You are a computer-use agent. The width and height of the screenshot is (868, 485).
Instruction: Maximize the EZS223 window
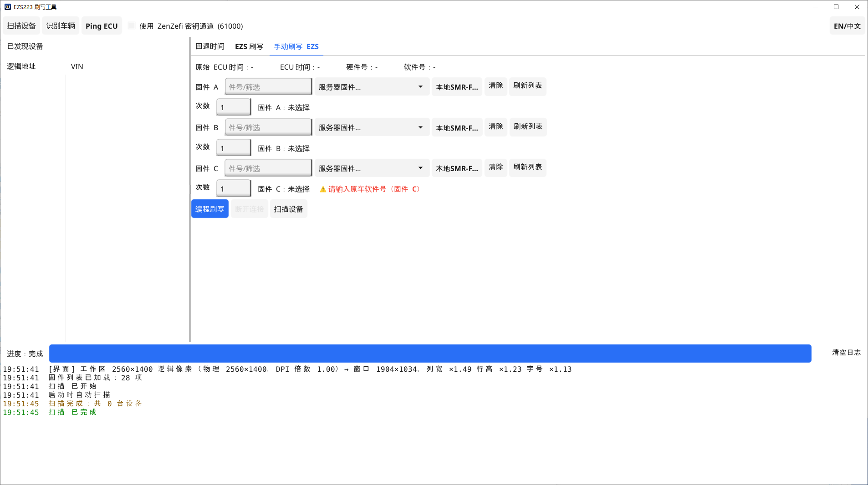coord(836,7)
